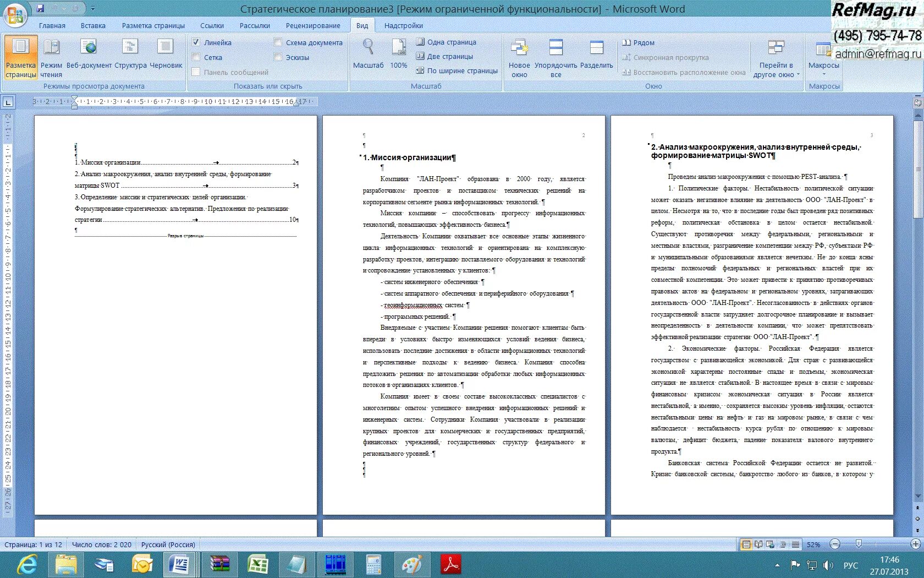Open Internet Explorer from taskbar
Image resolution: width=924 pixels, height=578 pixels.
(28, 565)
